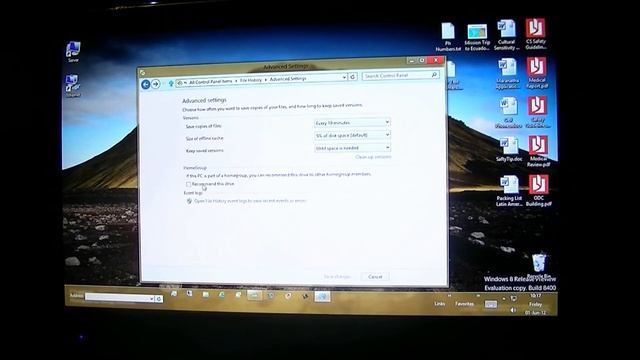Open the CS Safety Guidelines PDF icon
The width and height of the screenshot is (640, 360).
536,34
